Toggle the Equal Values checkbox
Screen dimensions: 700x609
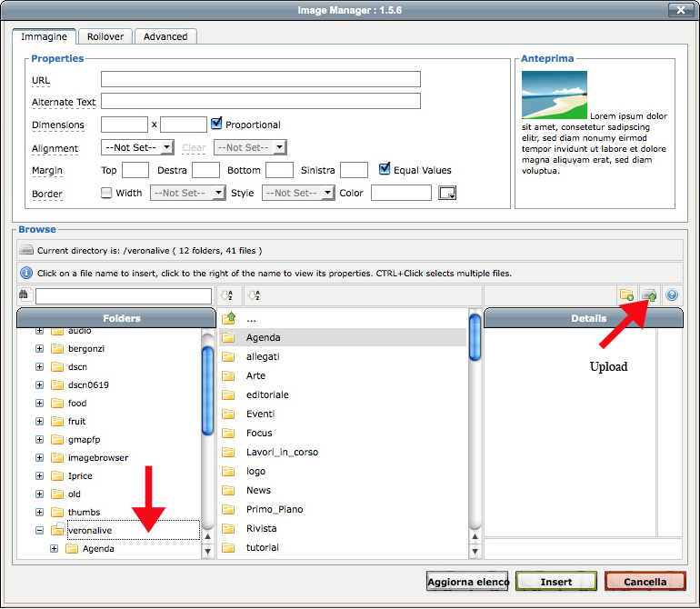385,169
